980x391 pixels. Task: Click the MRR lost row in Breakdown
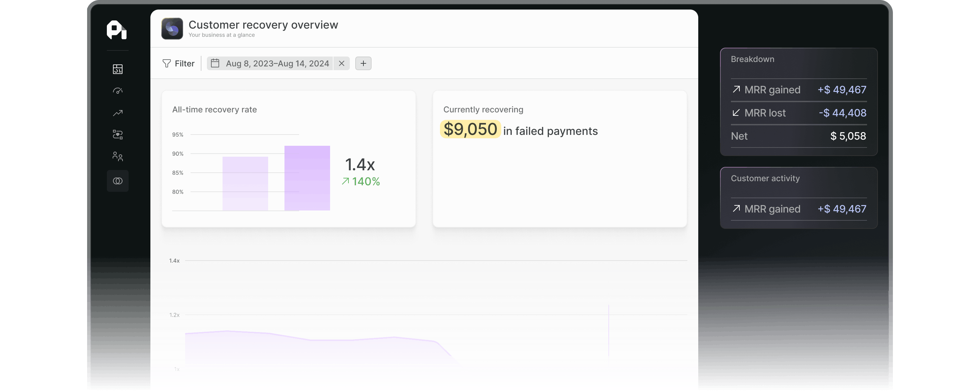798,113
